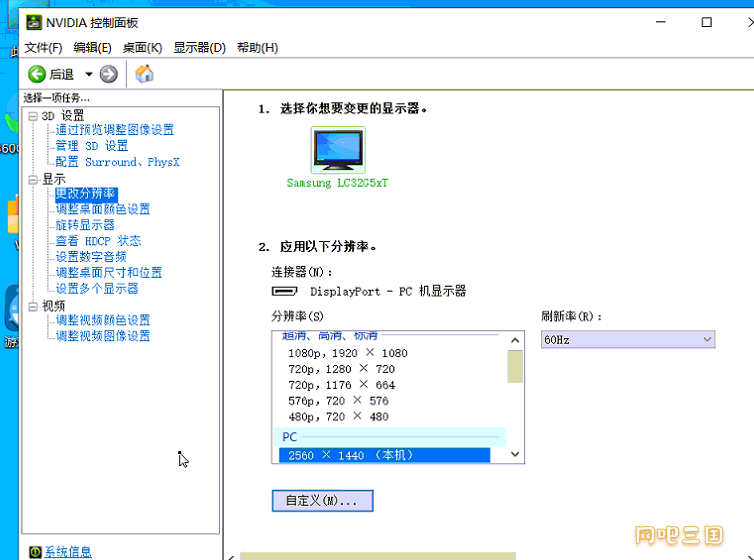Click the 自定义(M)... button
The width and height of the screenshot is (754, 560).
(x=322, y=501)
